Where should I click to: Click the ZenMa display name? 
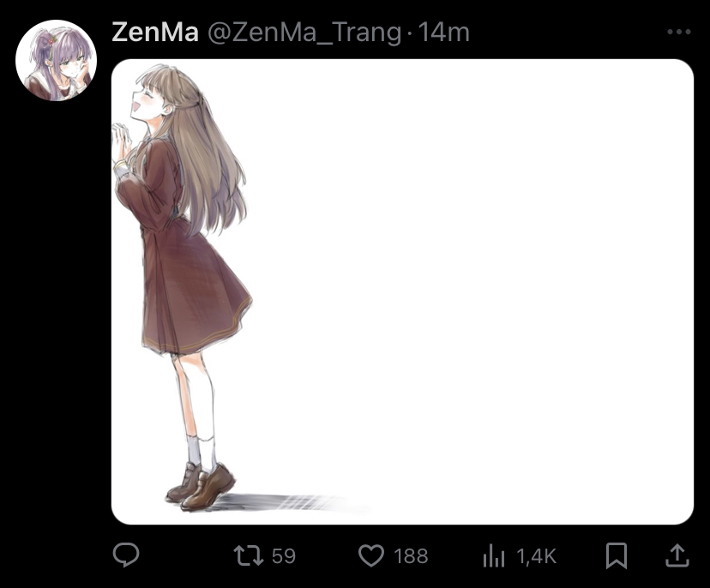click(155, 32)
